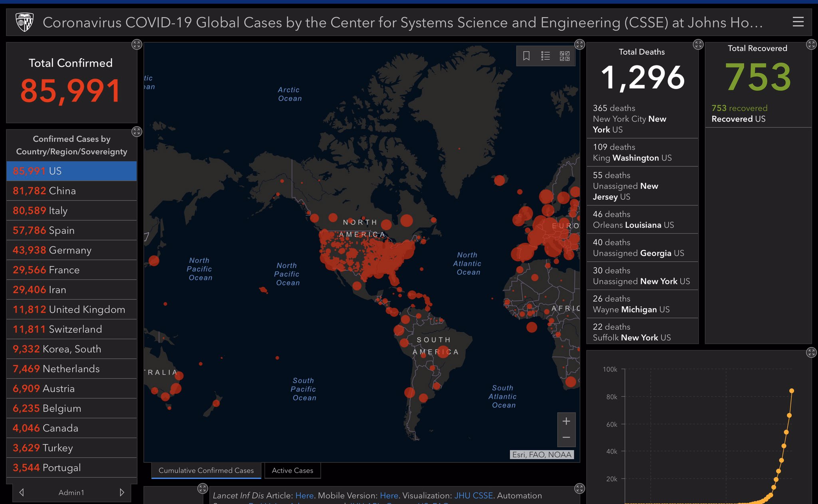Go to previous Admin list page

pos(22,492)
